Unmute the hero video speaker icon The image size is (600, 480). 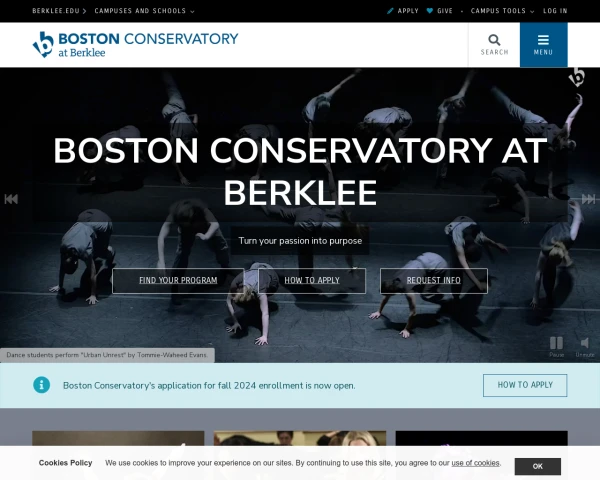585,347
